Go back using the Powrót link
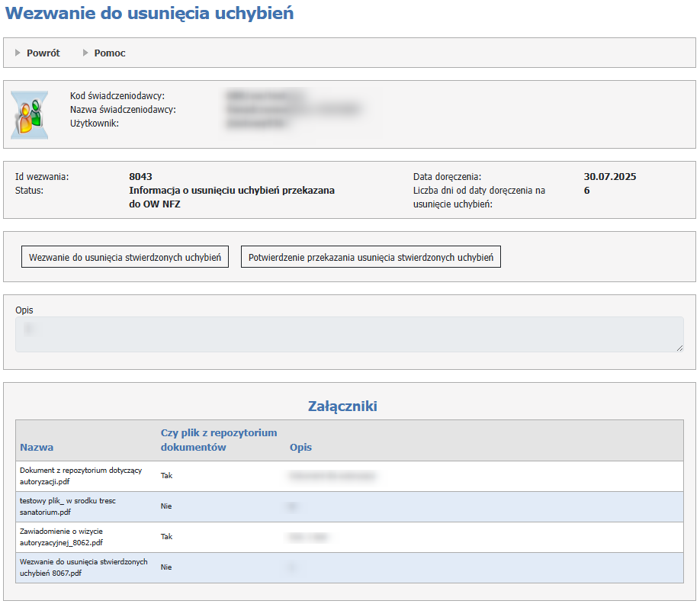This screenshot has height=604, width=700. point(43,53)
